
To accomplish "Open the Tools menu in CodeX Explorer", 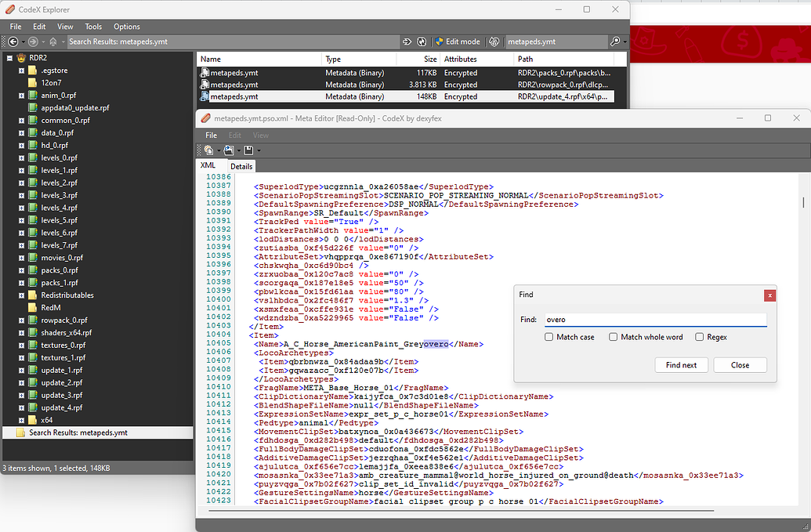I will coord(93,26).
